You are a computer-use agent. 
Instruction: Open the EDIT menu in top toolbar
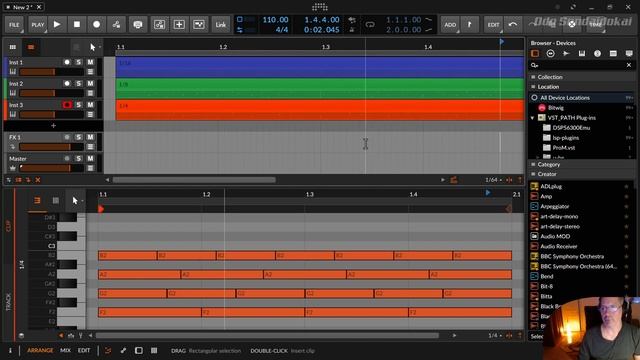[493, 24]
